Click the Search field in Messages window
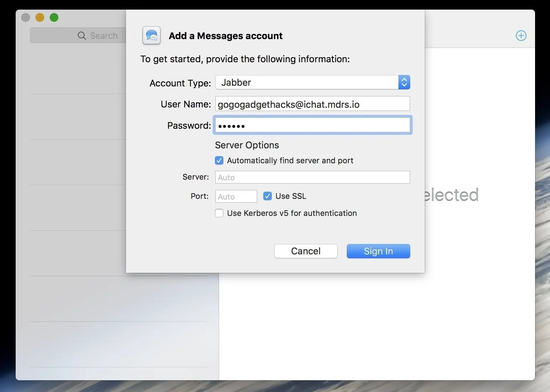The image size is (550, 392). click(x=78, y=36)
